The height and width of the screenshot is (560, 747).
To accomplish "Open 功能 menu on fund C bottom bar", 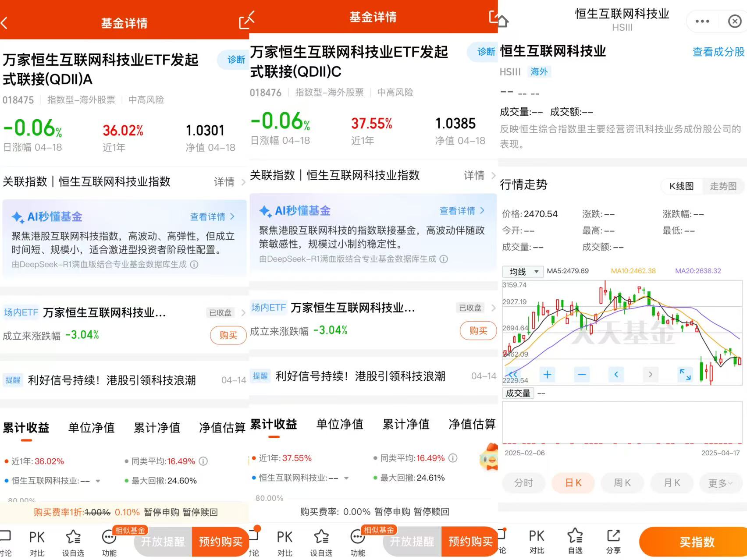I will 357,543.
